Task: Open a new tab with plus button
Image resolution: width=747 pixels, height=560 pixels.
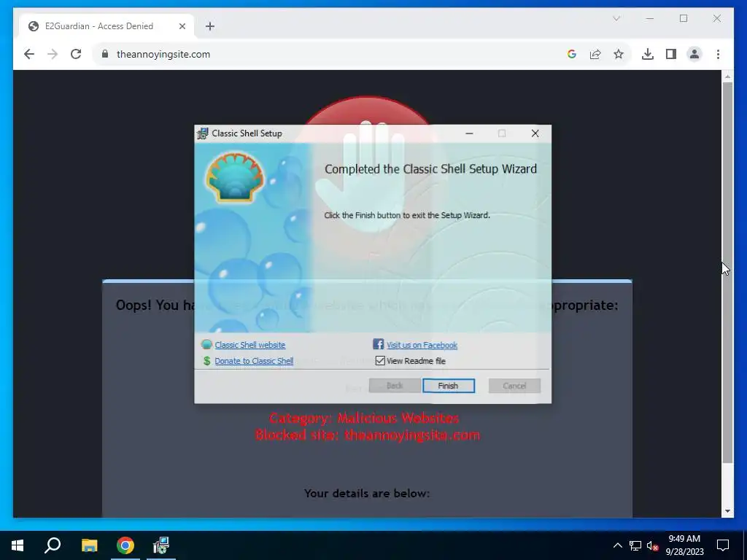Action: [210, 26]
